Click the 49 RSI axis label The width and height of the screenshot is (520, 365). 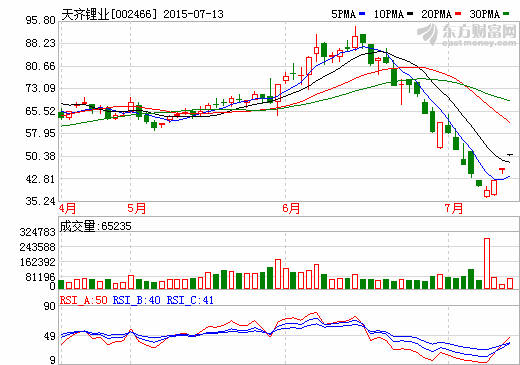point(50,336)
